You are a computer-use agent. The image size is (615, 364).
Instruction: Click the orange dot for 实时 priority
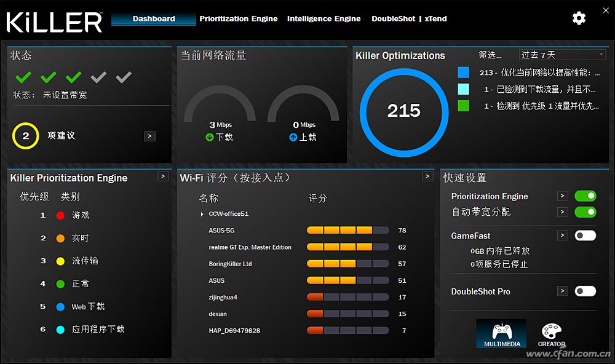[x=60, y=238]
